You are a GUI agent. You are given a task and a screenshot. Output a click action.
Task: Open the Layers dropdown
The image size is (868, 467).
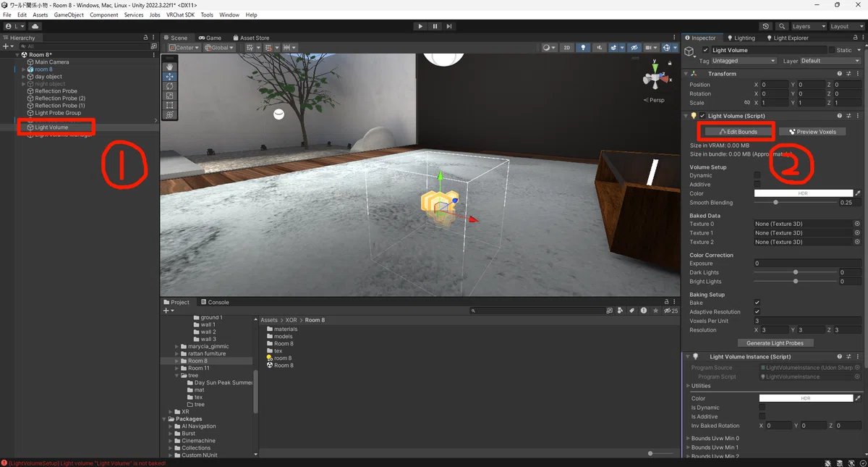809,26
